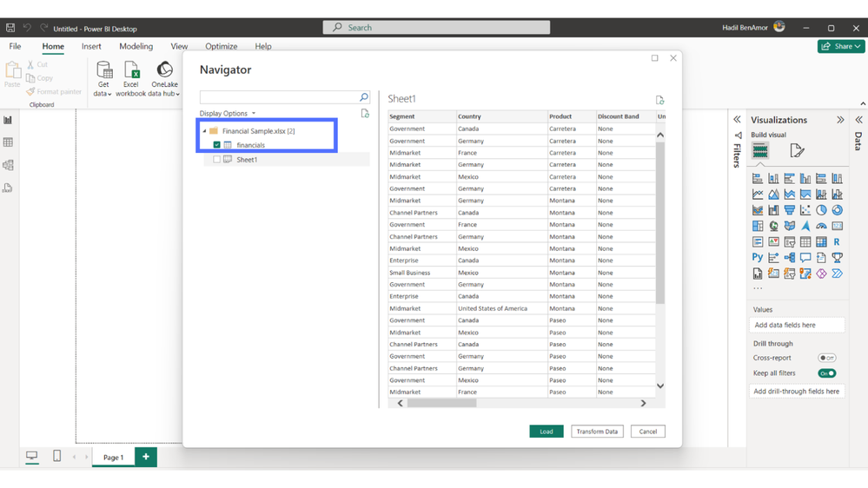Open the View ribbon tab
The height and width of the screenshot is (488, 868).
click(x=179, y=47)
